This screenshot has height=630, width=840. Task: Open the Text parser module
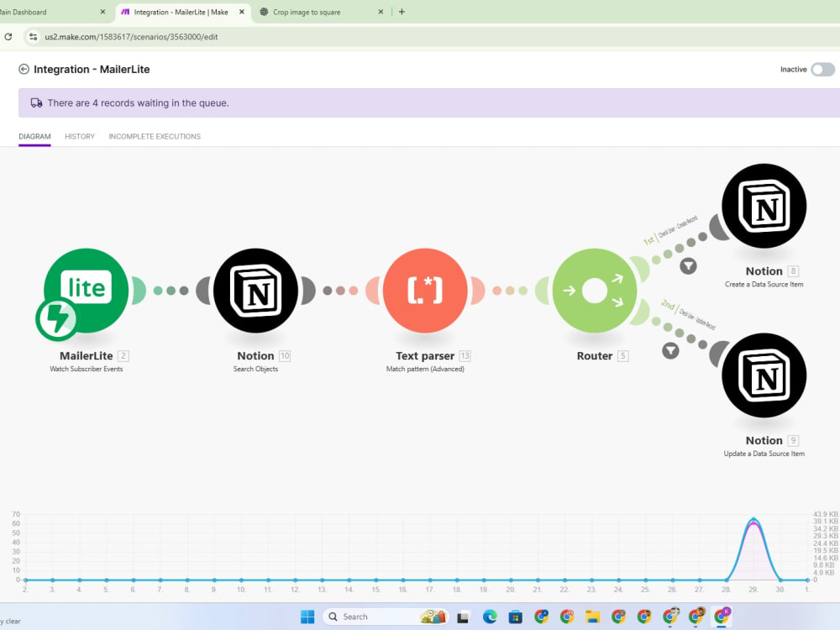coord(425,291)
